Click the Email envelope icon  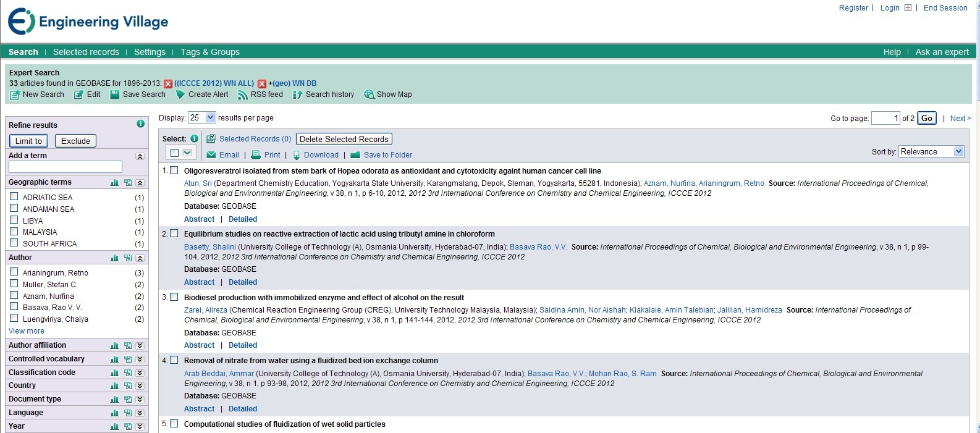coord(211,155)
